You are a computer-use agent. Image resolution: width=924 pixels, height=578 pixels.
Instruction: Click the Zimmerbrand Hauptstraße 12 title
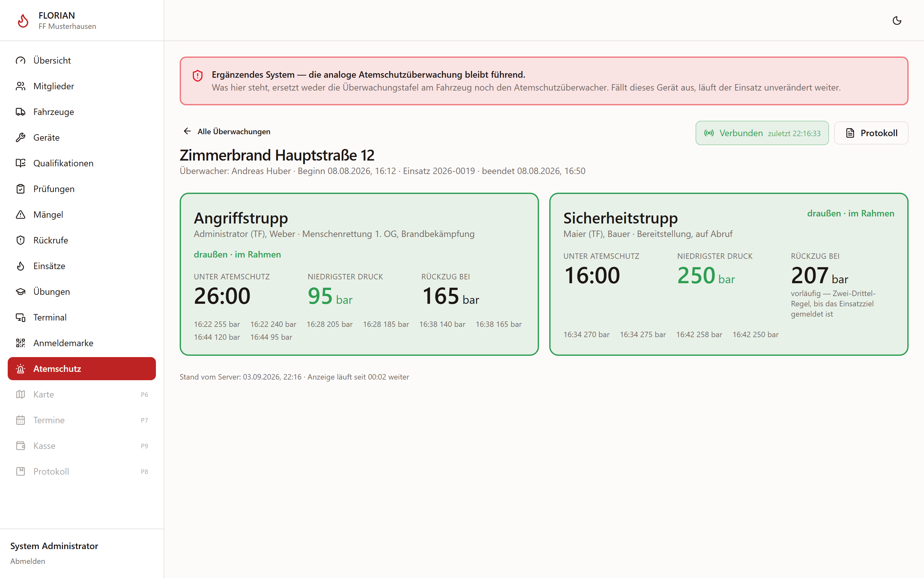click(277, 155)
